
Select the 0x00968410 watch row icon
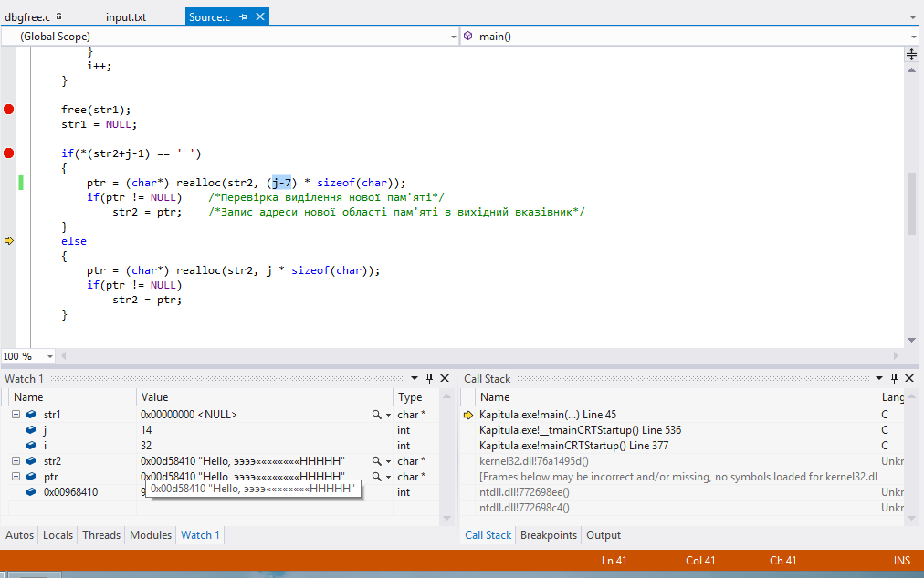[x=31, y=492]
